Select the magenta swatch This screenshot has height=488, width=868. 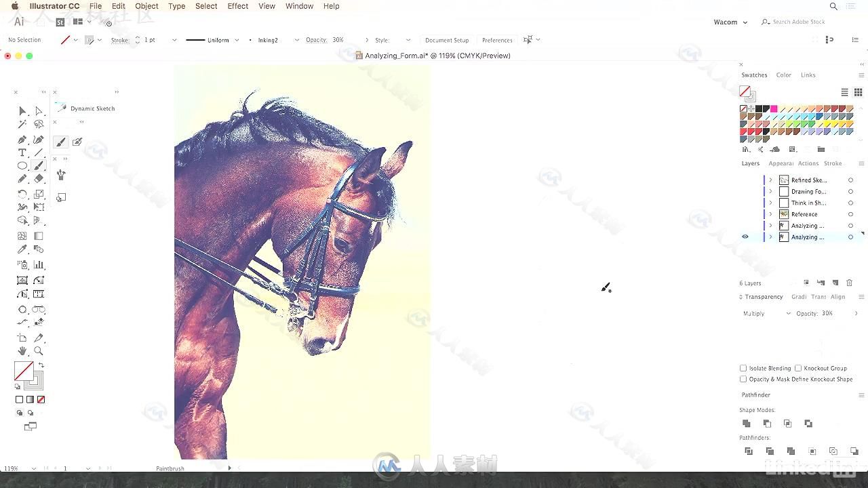774,108
